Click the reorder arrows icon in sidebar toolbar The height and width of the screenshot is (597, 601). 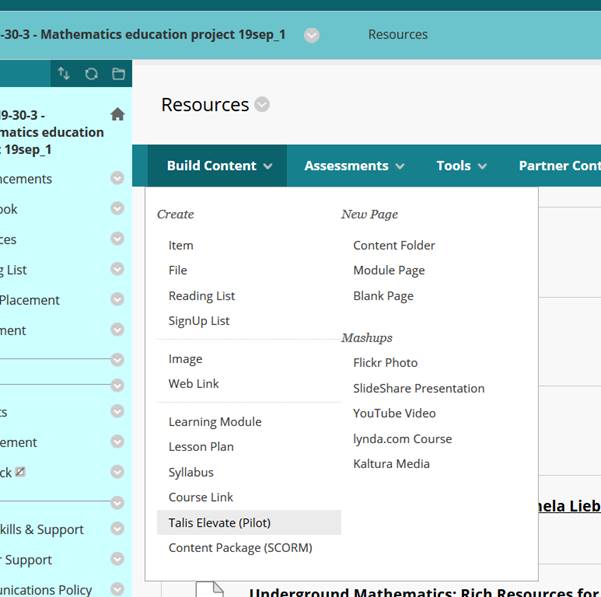point(64,74)
